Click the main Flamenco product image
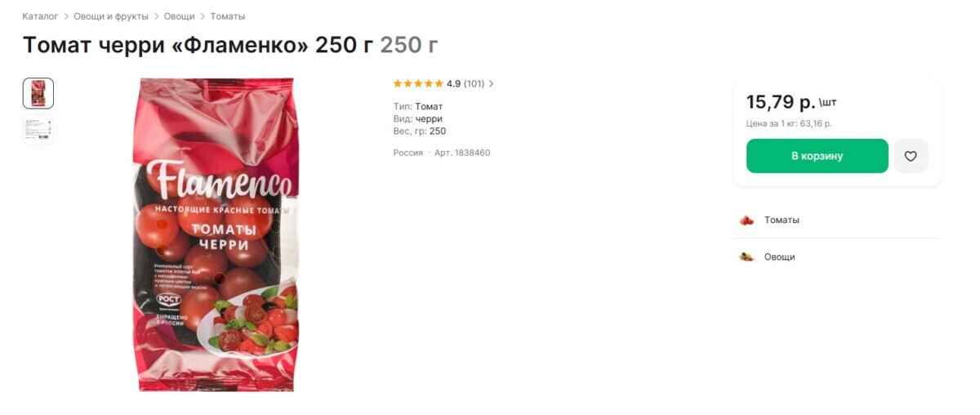Image resolution: width=980 pixels, height=415 pixels. coord(216,234)
